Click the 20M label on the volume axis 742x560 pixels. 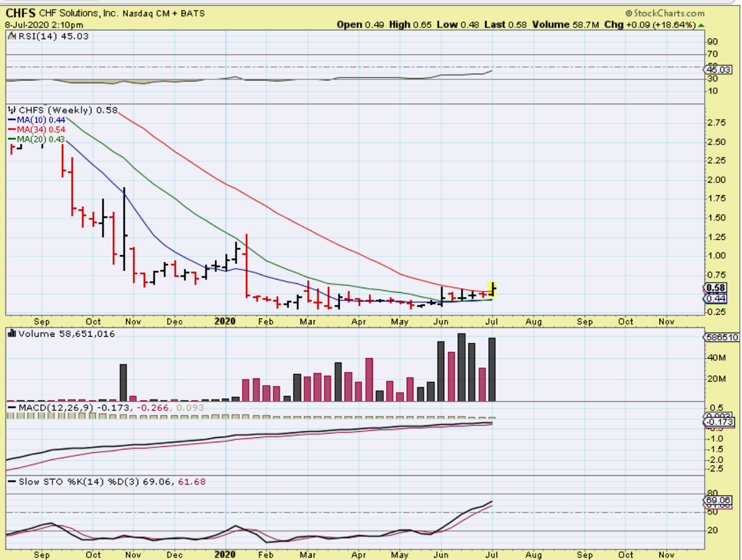(x=716, y=379)
